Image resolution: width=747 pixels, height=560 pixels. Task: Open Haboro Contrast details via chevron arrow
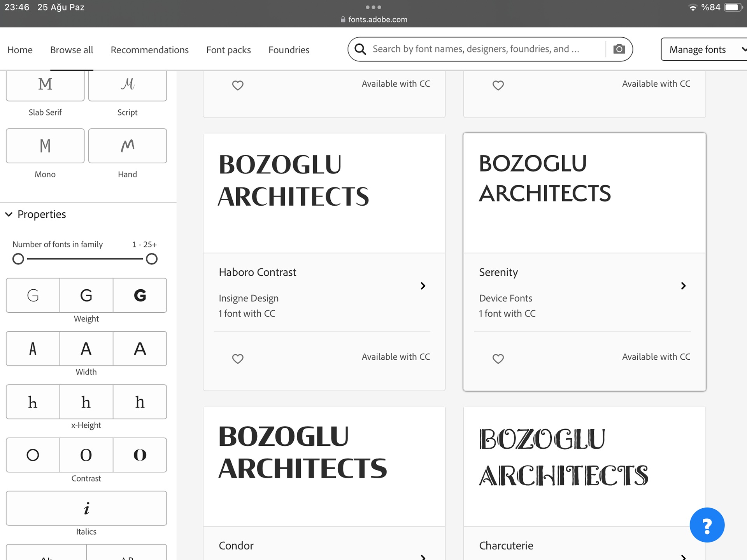click(x=423, y=286)
